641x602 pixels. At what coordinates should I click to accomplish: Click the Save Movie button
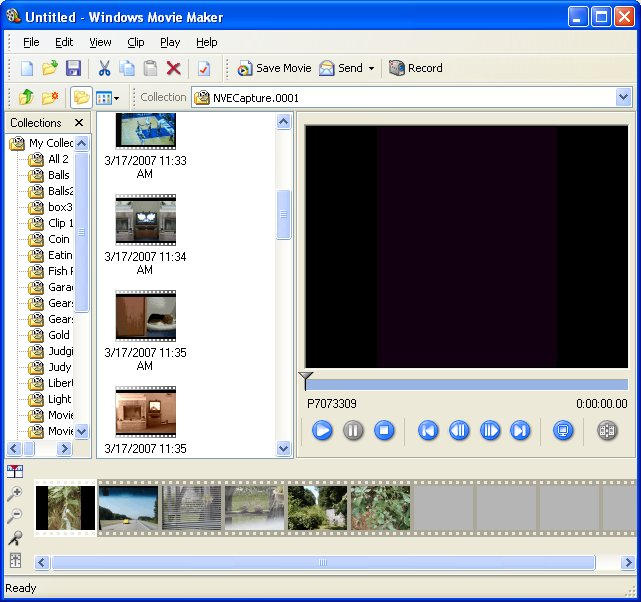(274, 68)
